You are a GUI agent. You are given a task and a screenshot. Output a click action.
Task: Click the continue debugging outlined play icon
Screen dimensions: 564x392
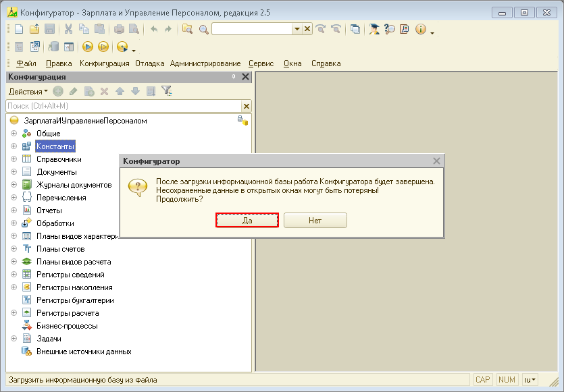(103, 47)
